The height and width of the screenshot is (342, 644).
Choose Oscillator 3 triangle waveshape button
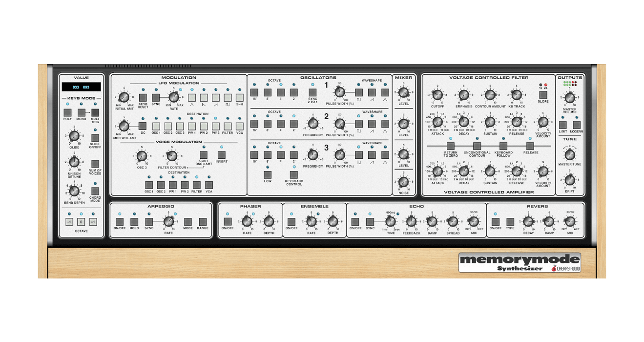(x=385, y=155)
